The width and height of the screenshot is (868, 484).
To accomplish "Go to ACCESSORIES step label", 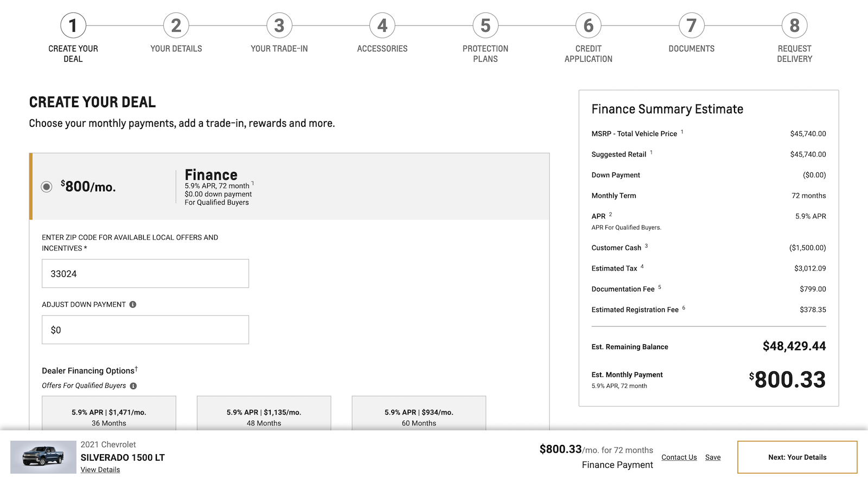I will click(x=382, y=49).
